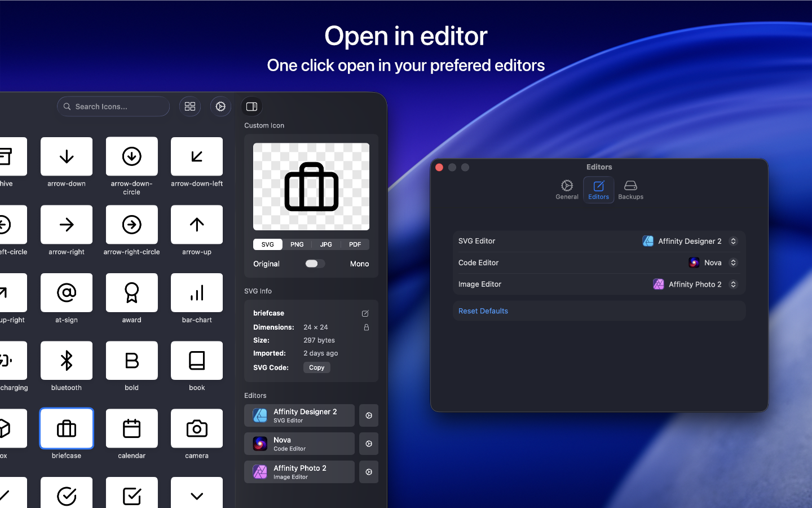Image resolution: width=812 pixels, height=508 pixels.
Task: Pick the arrow-down-left icon tile
Action: (197, 156)
